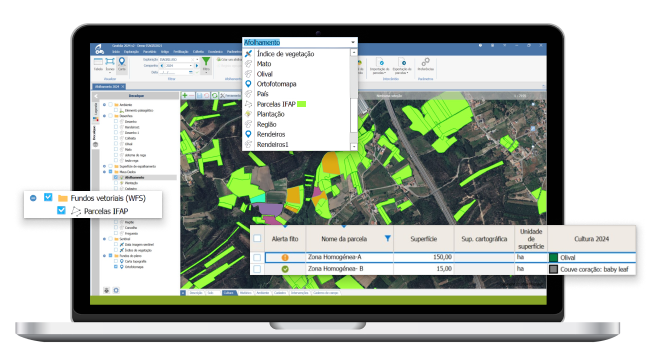647x364 pixels.
Task: Switch to the Cadastro bottom tab
Action: coord(280,293)
